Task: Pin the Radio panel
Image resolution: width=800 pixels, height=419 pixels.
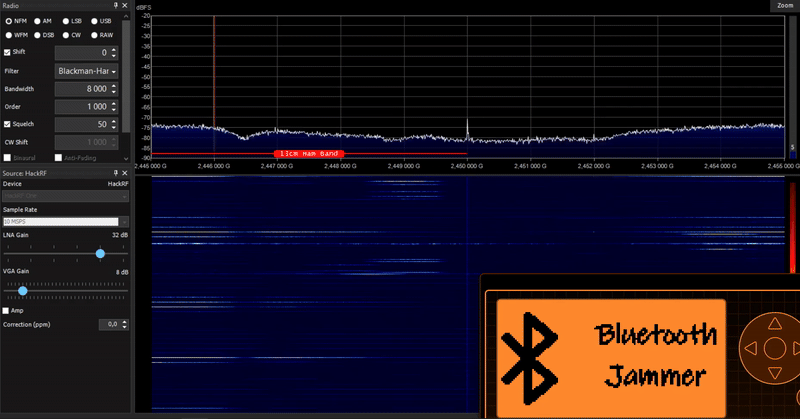Action: click(116, 5)
